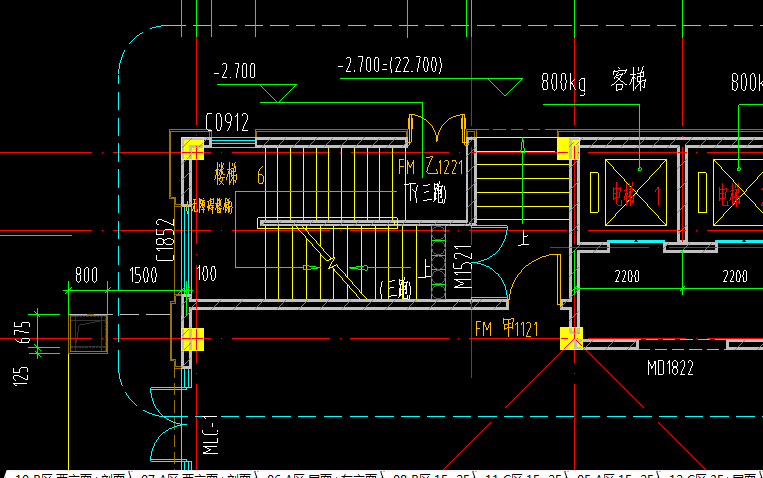Select the FM 甲1121 door label
The image size is (763, 478).
coord(507,328)
